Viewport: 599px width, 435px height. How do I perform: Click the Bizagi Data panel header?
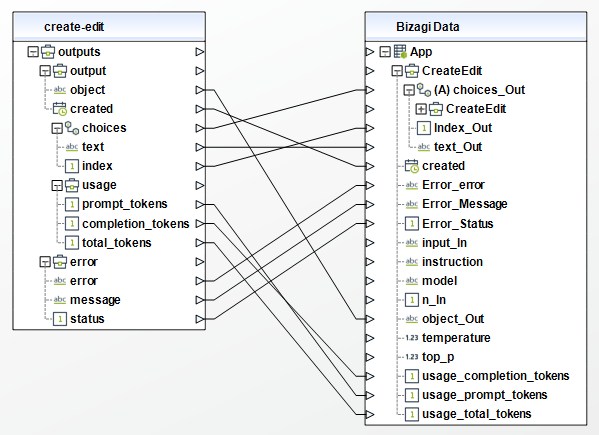click(x=476, y=27)
